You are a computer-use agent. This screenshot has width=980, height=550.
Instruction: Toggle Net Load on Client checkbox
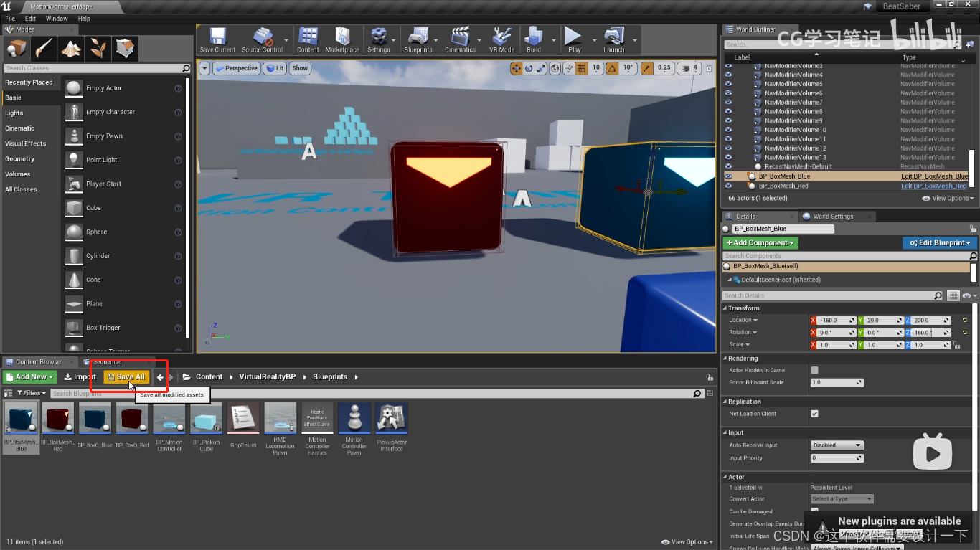814,414
